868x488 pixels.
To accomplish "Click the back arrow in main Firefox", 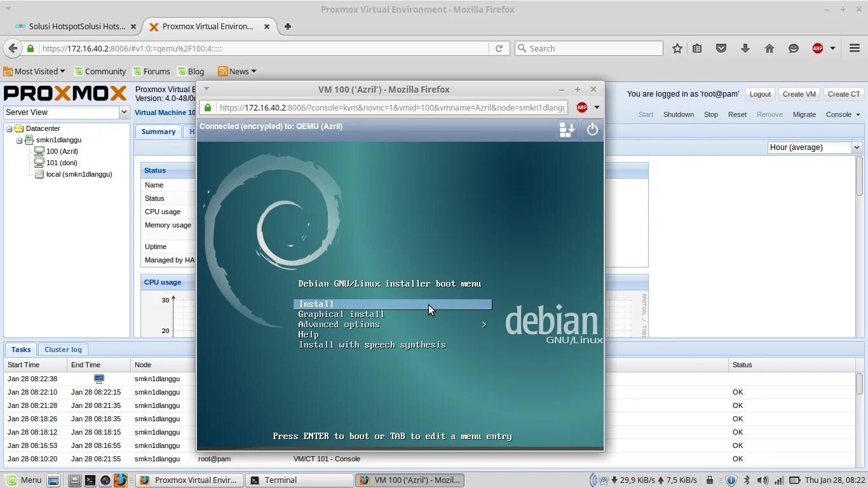I will [x=13, y=48].
